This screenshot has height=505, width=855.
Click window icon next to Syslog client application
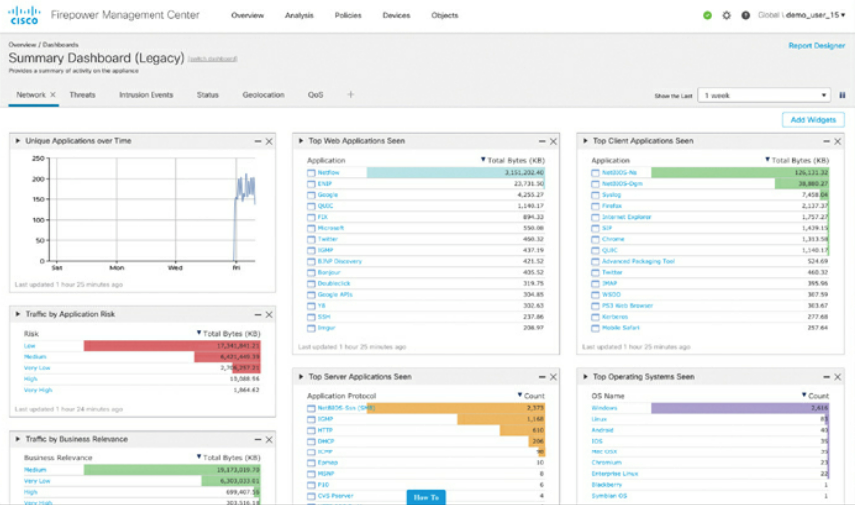point(595,195)
